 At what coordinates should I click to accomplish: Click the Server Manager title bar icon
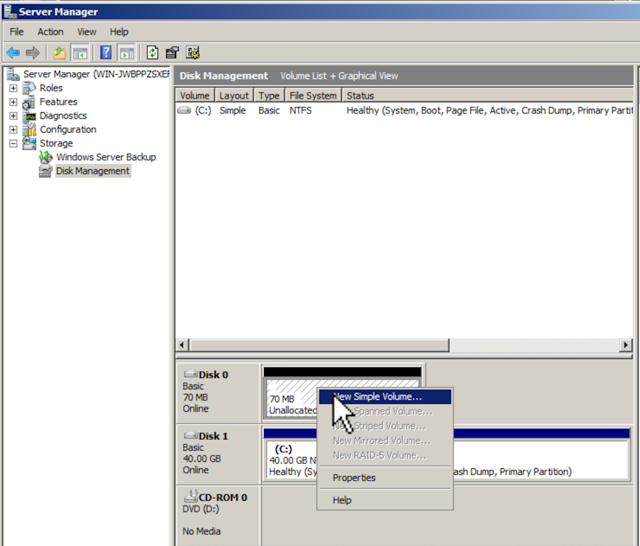click(x=9, y=11)
